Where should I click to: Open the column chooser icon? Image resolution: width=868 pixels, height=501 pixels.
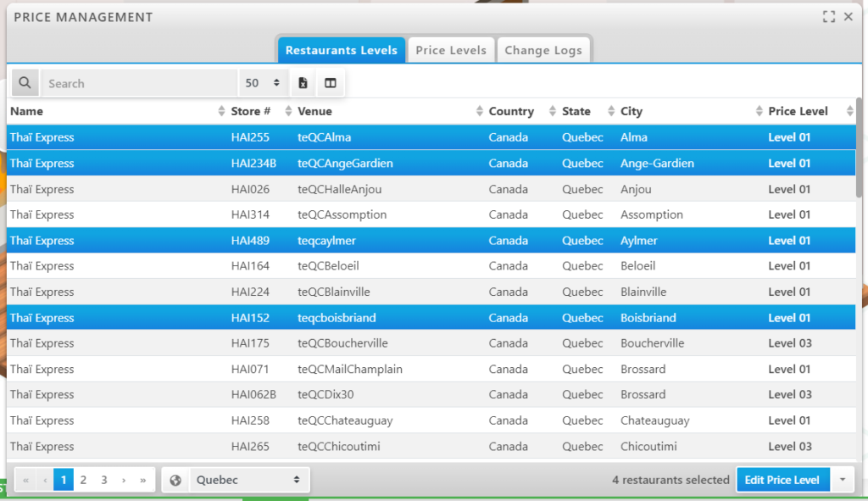(331, 83)
